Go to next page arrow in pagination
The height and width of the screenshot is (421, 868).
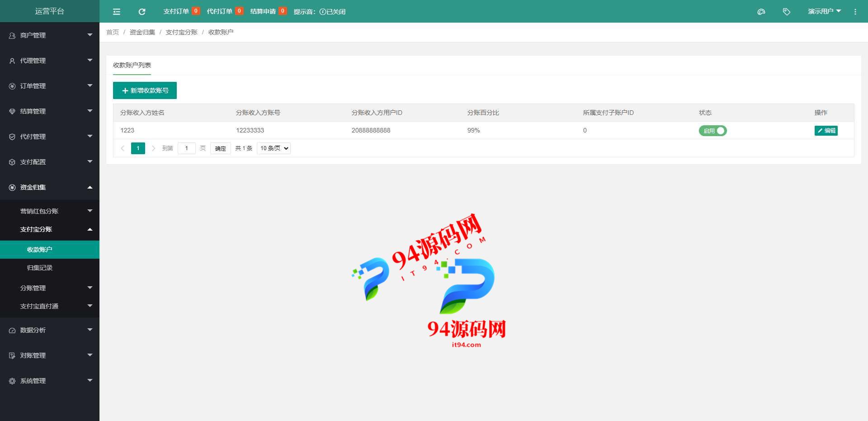(x=153, y=148)
